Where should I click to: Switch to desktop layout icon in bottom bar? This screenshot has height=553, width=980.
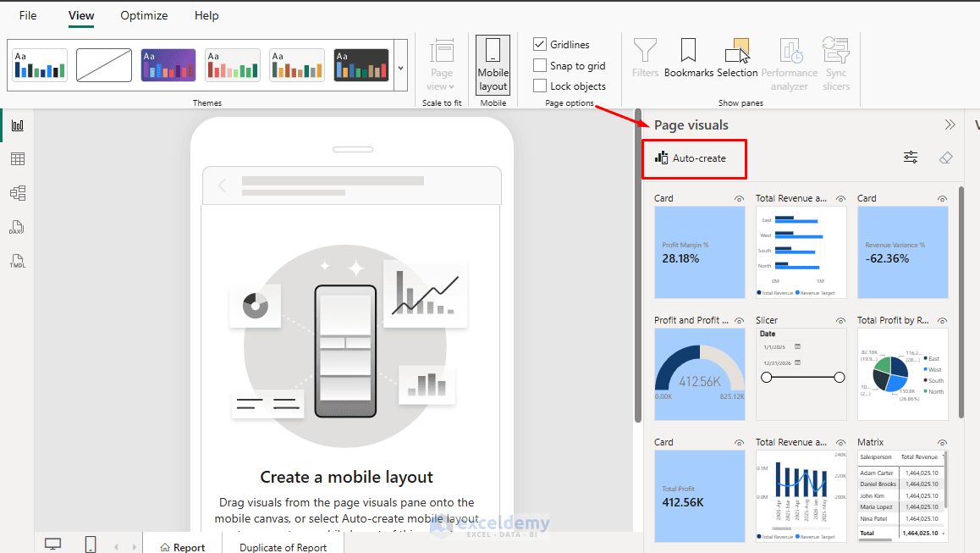[x=53, y=545]
